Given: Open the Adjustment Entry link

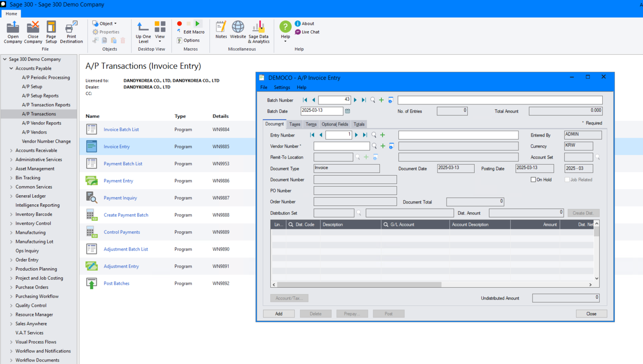Looking at the screenshot, I should [121, 266].
